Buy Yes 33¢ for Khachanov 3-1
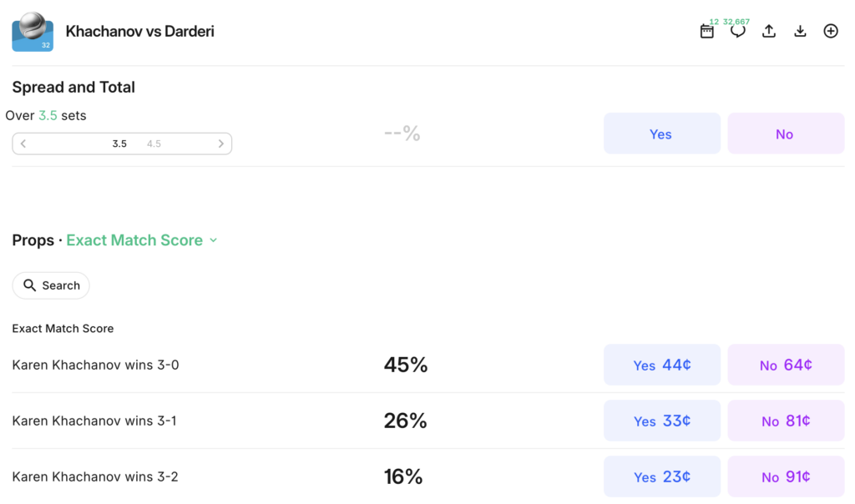855x504 pixels. coord(661,421)
